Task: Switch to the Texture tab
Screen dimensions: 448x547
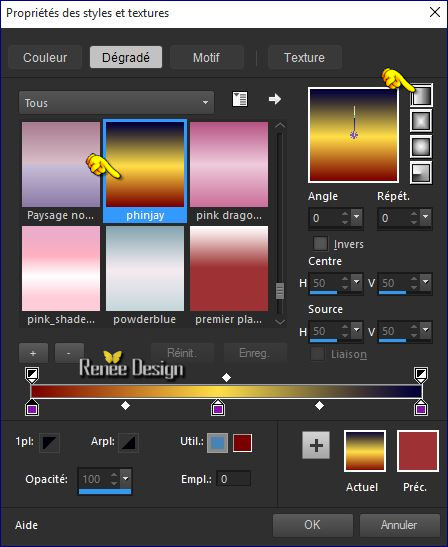Action: (304, 57)
